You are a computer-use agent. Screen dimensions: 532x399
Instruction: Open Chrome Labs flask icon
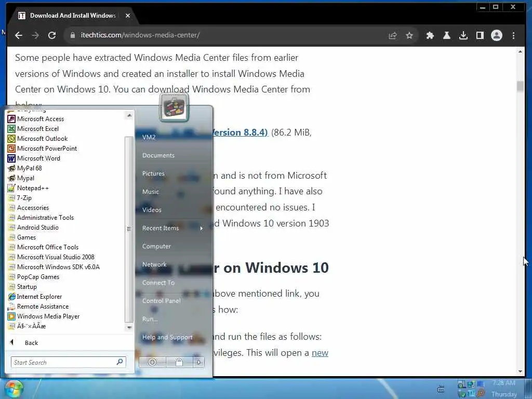tap(446, 35)
